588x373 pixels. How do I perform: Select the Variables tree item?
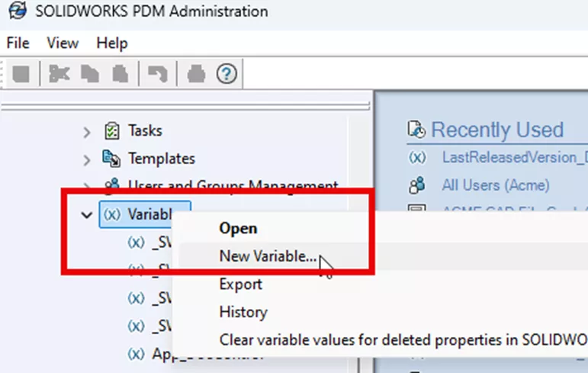pyautogui.click(x=145, y=214)
